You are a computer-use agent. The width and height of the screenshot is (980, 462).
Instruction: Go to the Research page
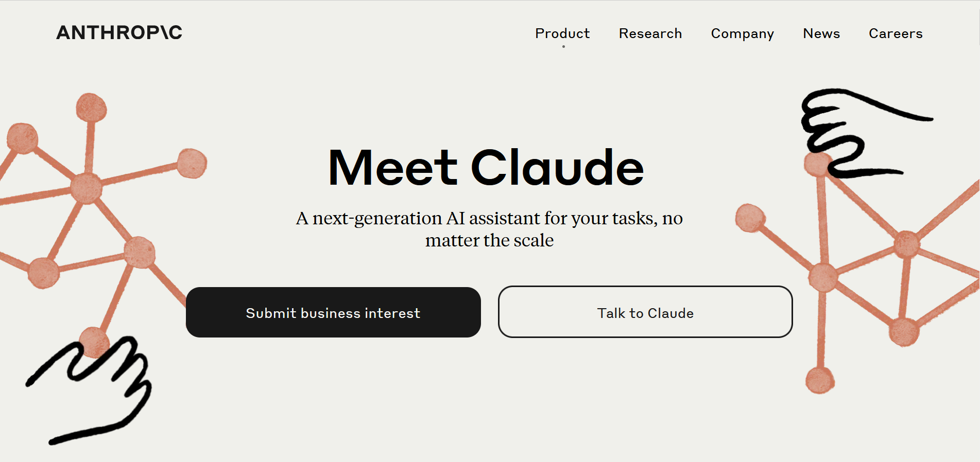[x=650, y=33]
